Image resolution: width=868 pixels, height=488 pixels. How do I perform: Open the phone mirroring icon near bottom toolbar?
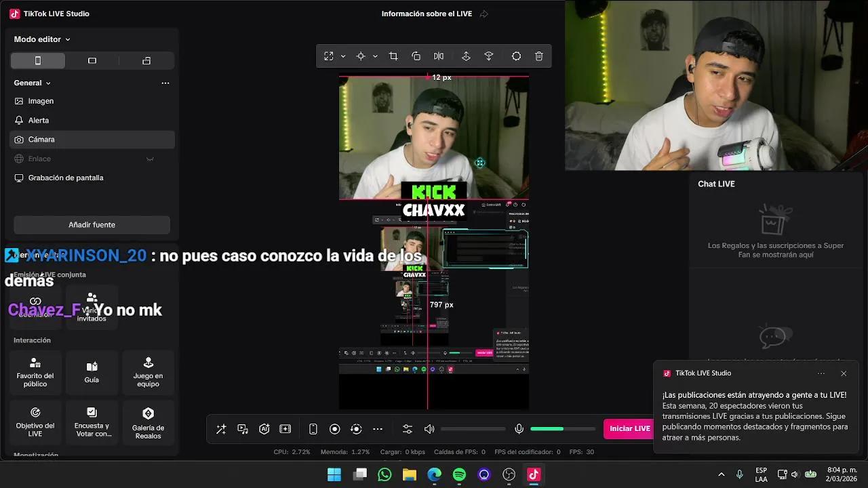(313, 429)
